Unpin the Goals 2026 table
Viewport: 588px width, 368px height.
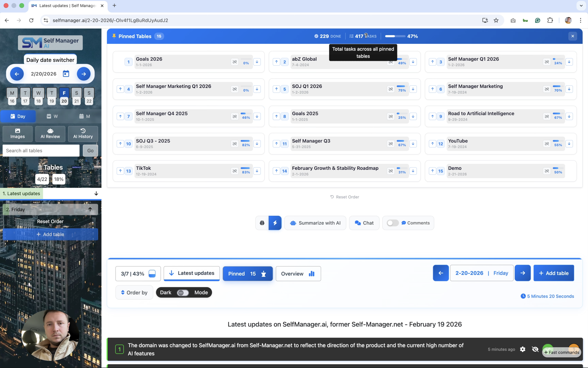tap(235, 62)
